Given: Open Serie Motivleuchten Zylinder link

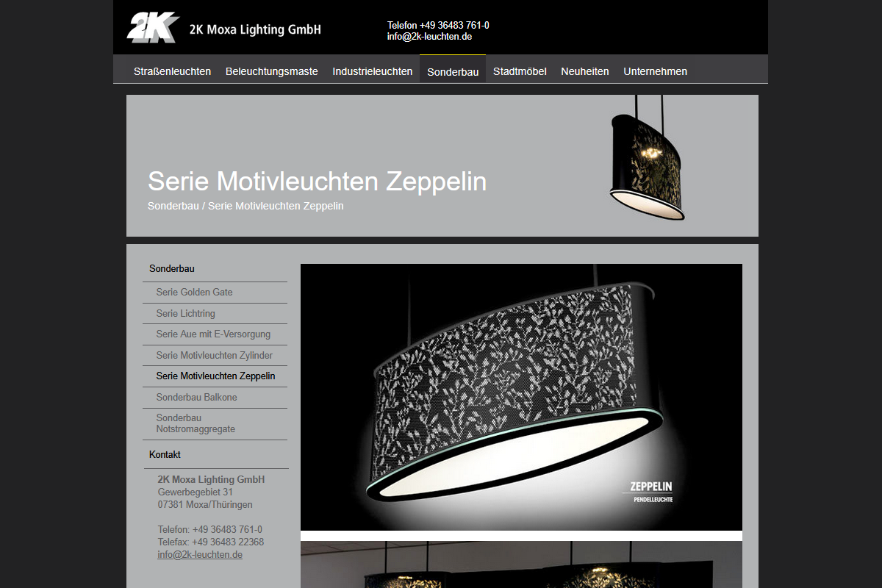Looking at the screenshot, I should pos(215,356).
